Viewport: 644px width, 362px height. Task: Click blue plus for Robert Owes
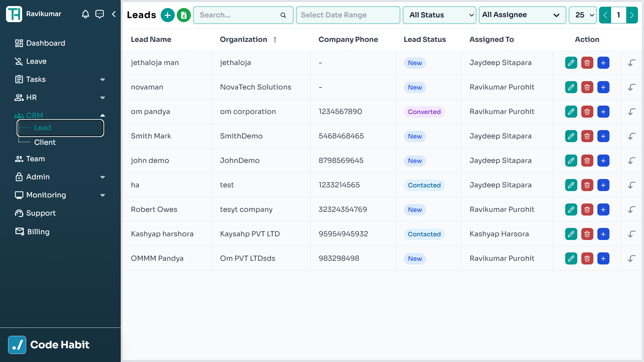(603, 209)
